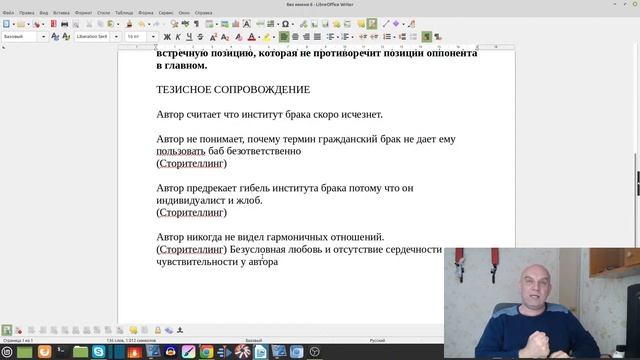Click the line spacing icon
Viewport: 640px width, 360px height.
click(387, 37)
